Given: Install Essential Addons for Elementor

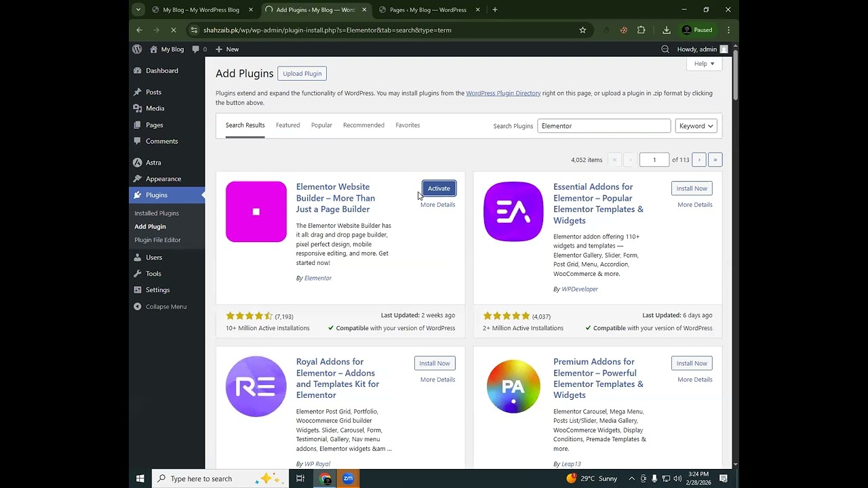Looking at the screenshot, I should click(x=692, y=188).
